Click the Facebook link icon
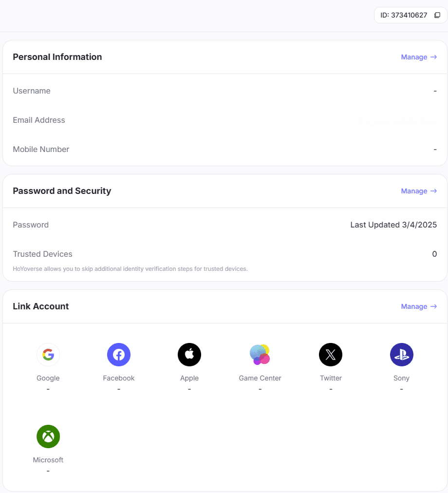Image resolution: width=448 pixels, height=493 pixels. click(x=119, y=355)
